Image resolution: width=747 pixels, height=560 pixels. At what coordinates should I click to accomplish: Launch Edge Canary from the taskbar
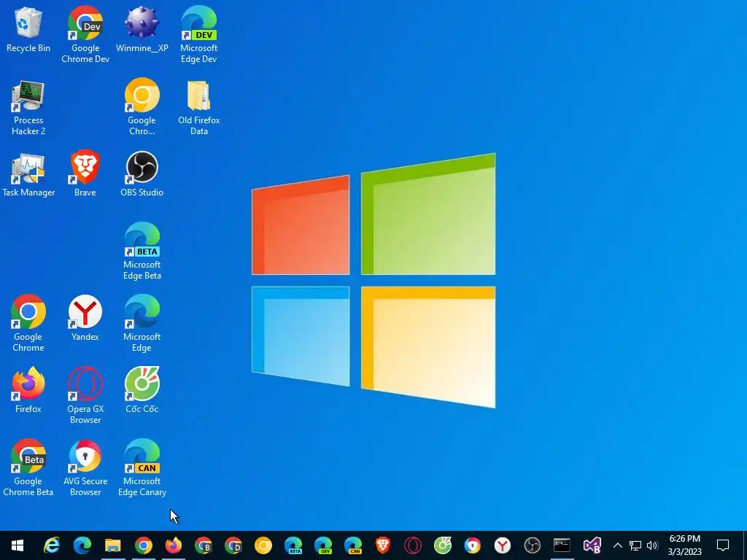click(x=353, y=545)
